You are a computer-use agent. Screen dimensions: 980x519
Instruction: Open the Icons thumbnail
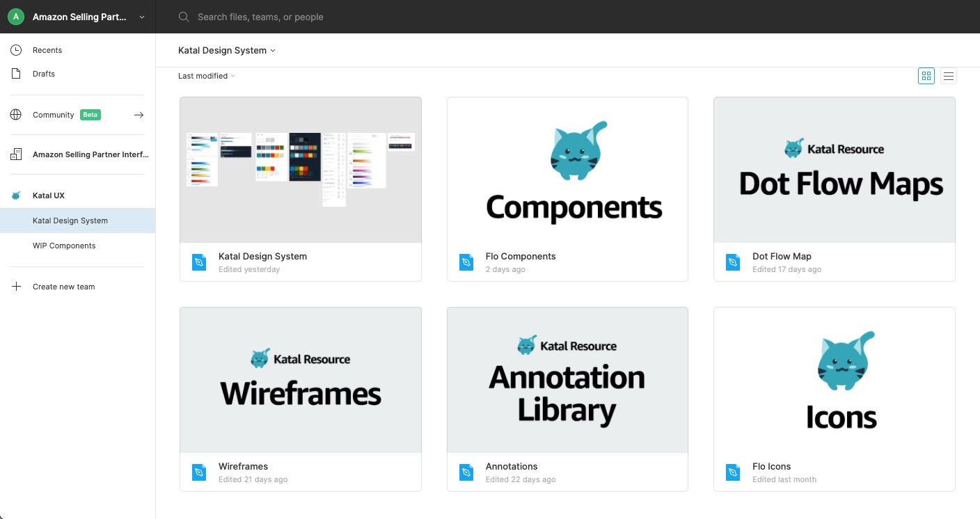pyautogui.click(x=835, y=380)
